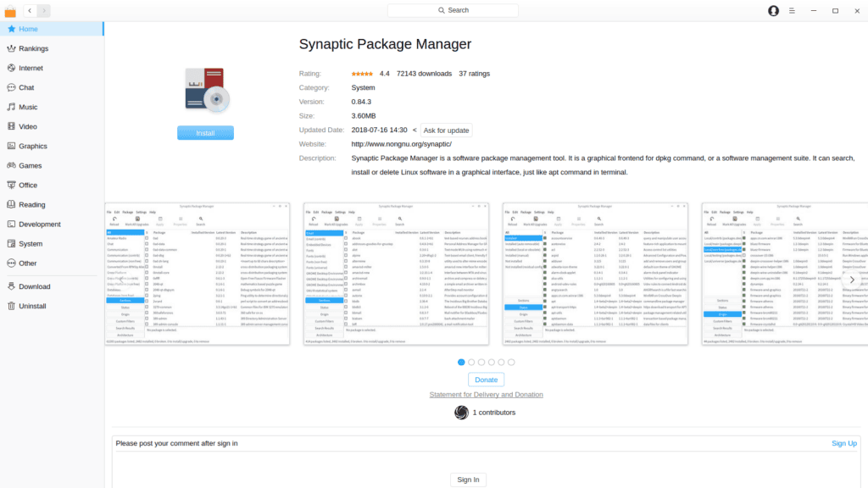
Task: Select Home in the sidebar
Action: coord(52,29)
